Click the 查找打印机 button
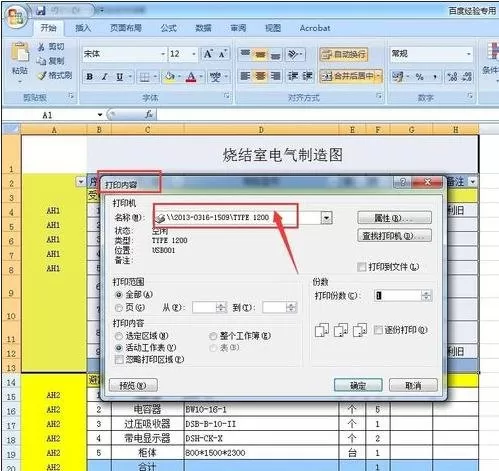 pyautogui.click(x=394, y=236)
